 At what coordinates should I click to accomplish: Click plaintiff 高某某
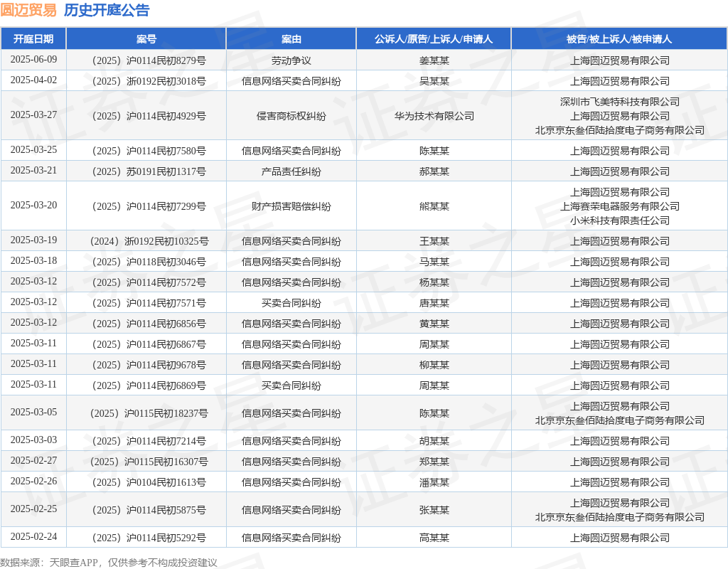point(434,538)
